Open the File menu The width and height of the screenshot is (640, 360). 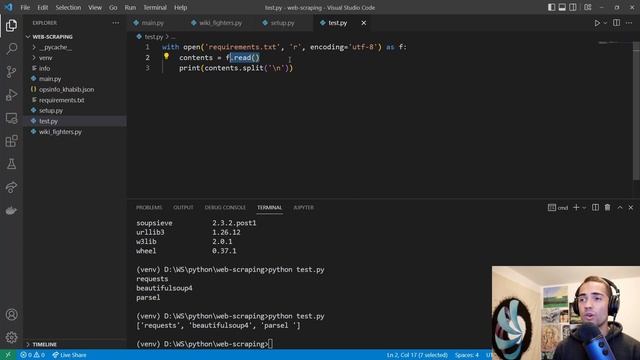click(x=25, y=7)
